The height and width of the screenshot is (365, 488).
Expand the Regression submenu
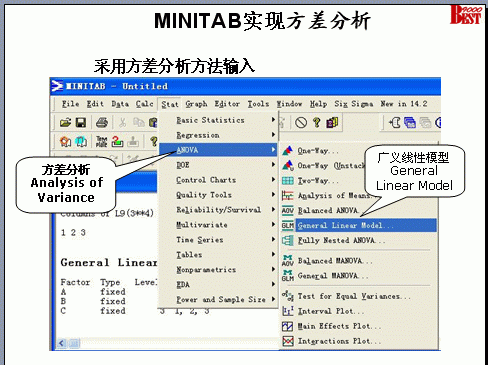point(218,135)
